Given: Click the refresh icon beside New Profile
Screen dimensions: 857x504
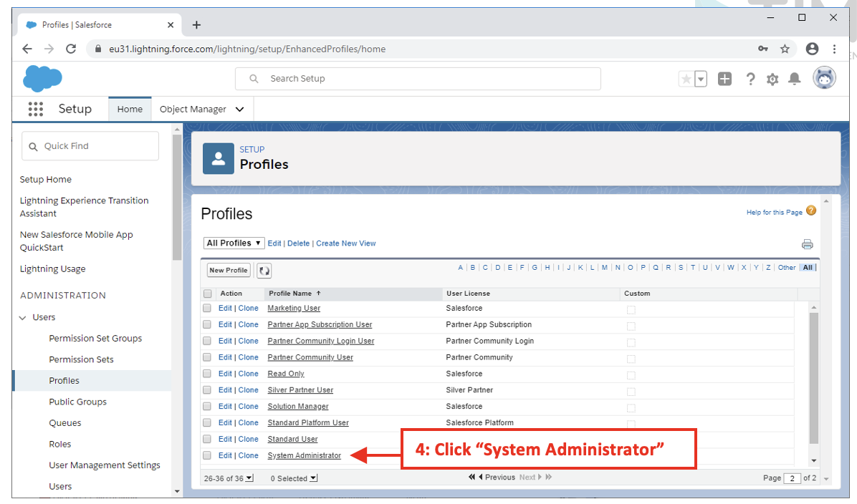Looking at the screenshot, I should click(264, 271).
